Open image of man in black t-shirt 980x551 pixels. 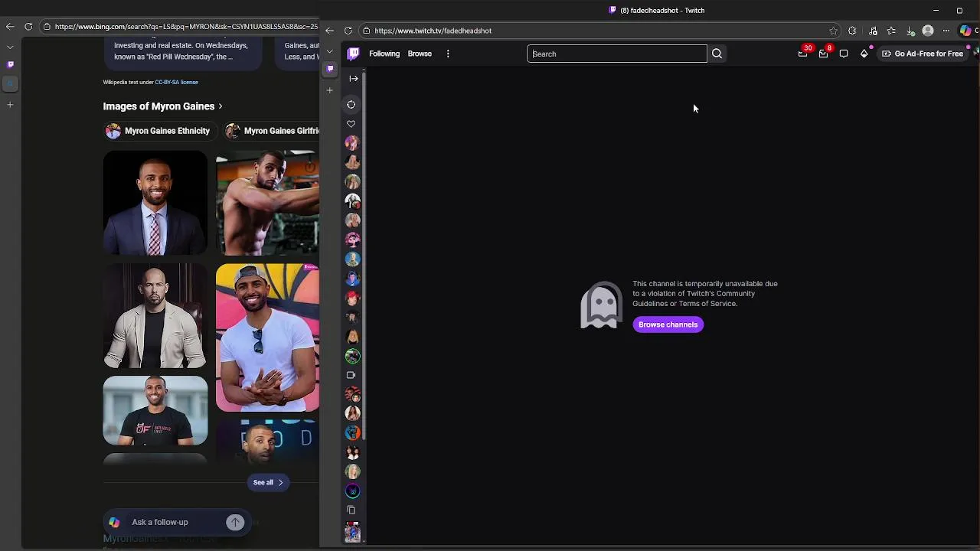pyautogui.click(x=155, y=410)
